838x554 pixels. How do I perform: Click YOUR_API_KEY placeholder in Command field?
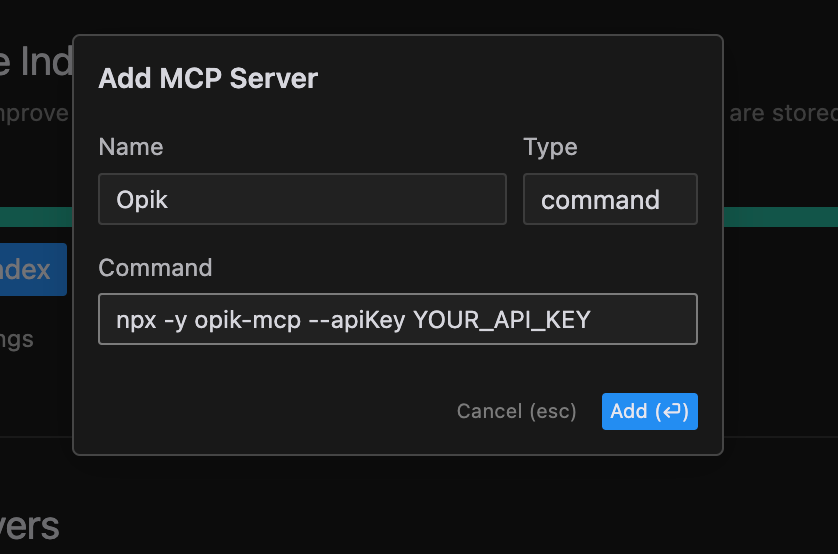point(502,319)
